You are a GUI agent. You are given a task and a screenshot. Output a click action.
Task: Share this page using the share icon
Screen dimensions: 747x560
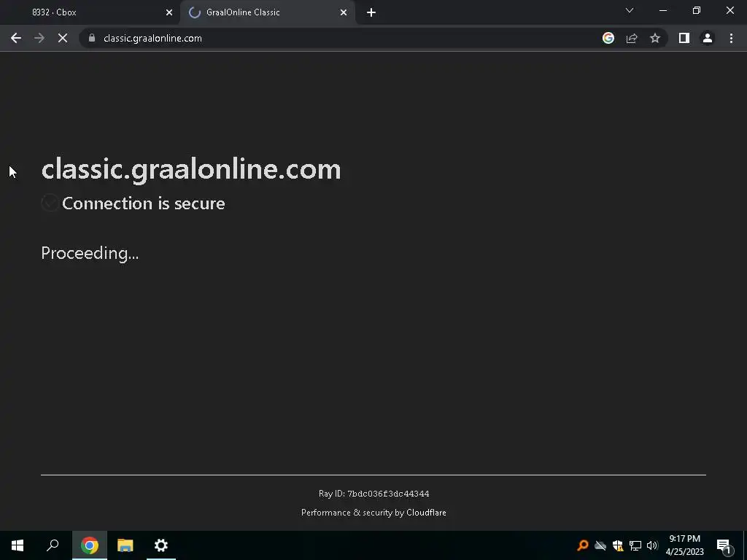pyautogui.click(x=632, y=38)
